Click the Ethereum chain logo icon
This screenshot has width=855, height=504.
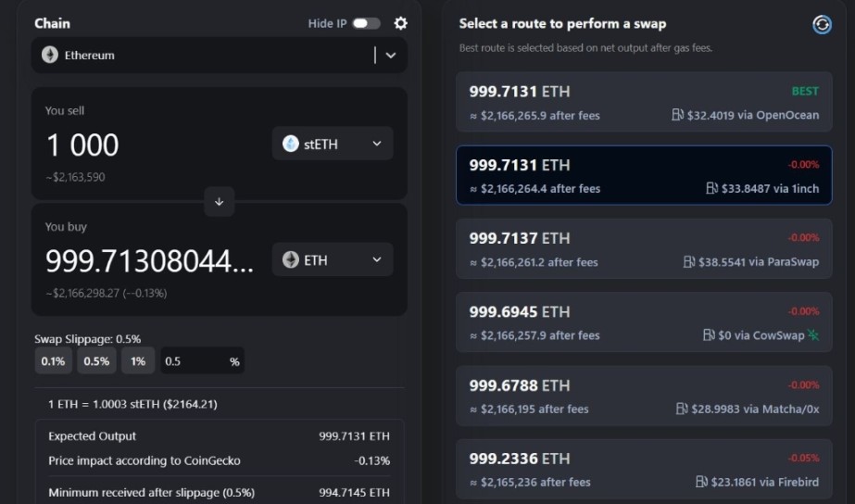point(50,56)
